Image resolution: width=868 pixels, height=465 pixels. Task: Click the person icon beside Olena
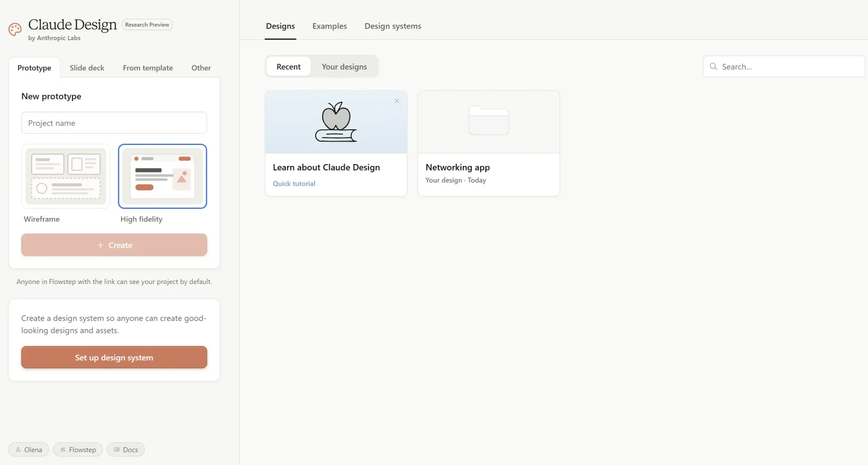point(18,449)
